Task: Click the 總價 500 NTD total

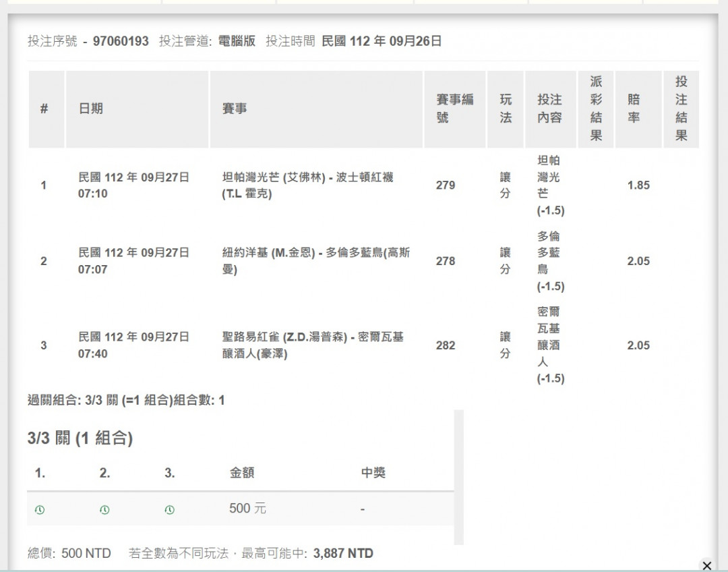Action: pyautogui.click(x=69, y=553)
